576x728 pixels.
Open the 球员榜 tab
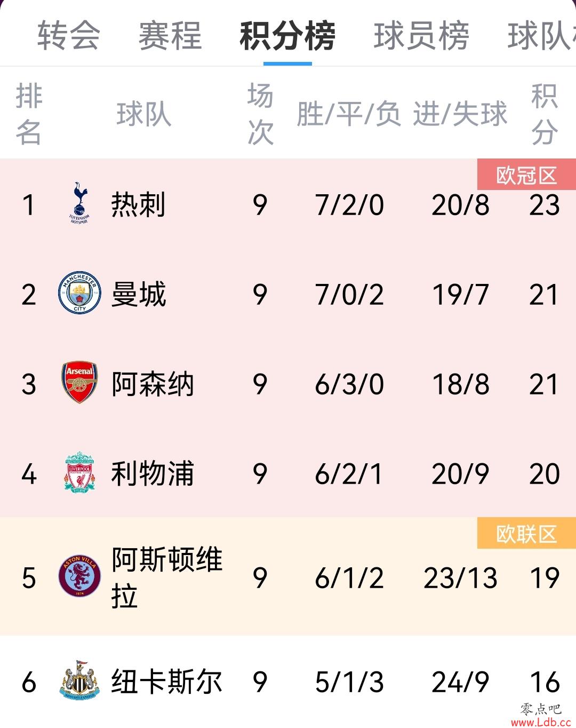tap(421, 36)
